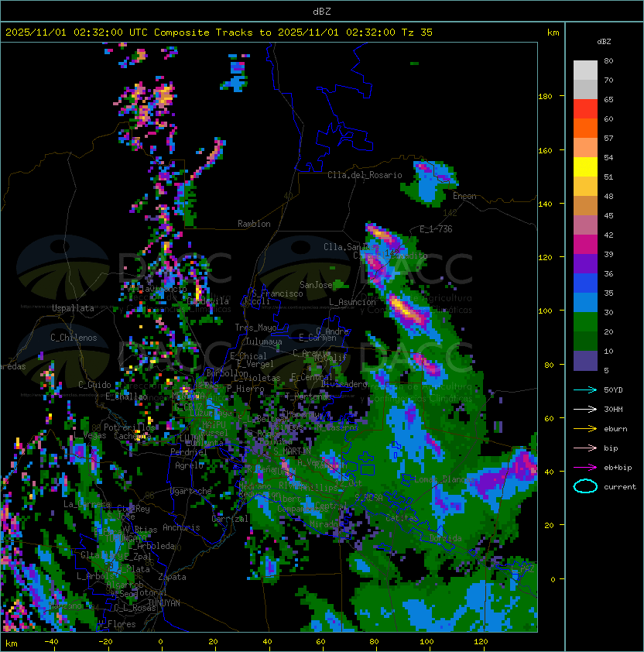644x652 pixels.
Task: Click the 'S_MARTIN' map label
Action: point(293,451)
